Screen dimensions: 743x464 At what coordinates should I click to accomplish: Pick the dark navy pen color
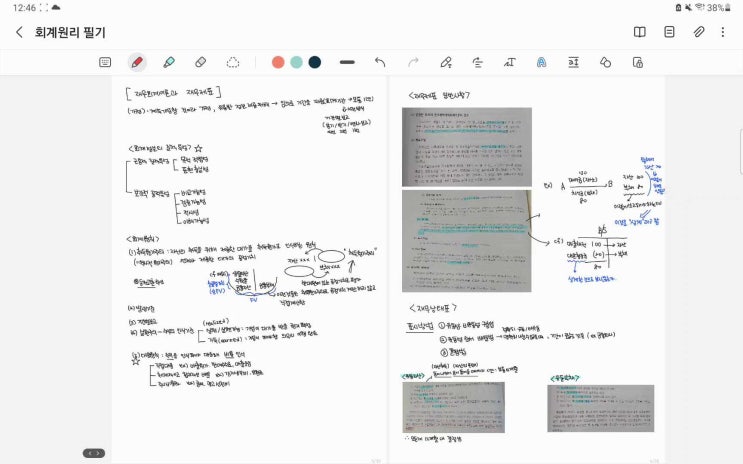[x=315, y=62]
